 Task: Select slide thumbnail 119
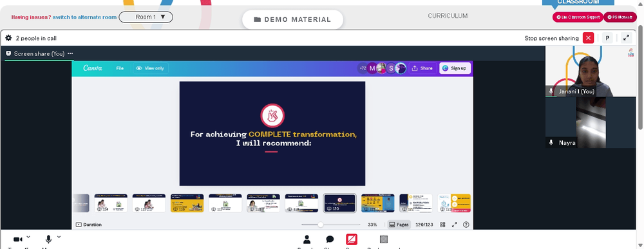tap(301, 203)
